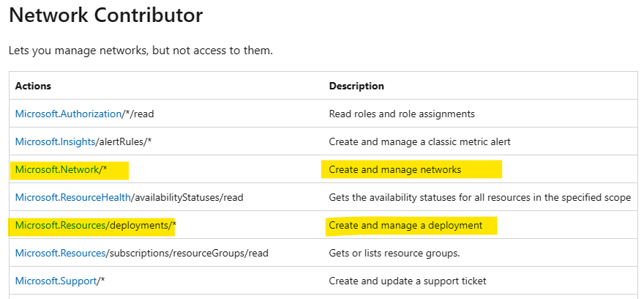Image resolution: width=644 pixels, height=299 pixels.
Task: Click 'Gets the availability statuses' description
Action: (480, 197)
